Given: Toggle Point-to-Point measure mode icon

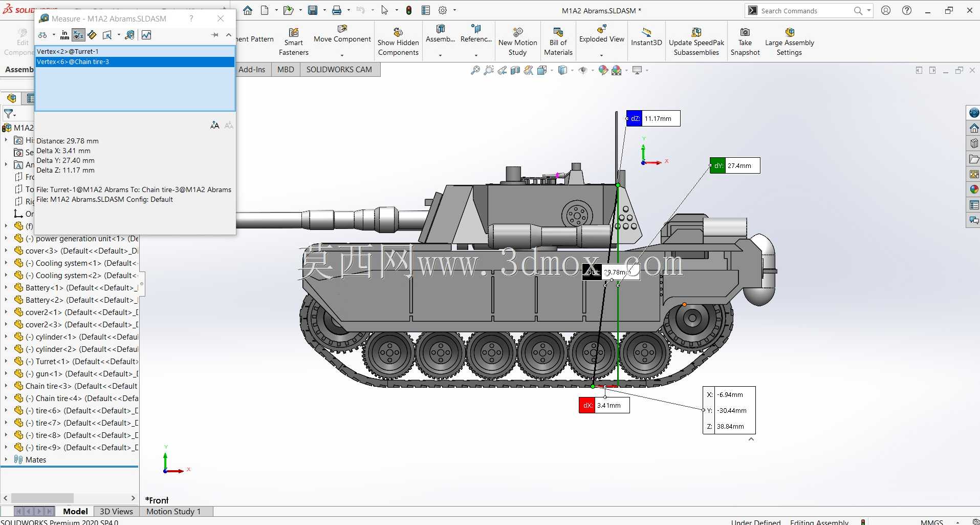Looking at the screenshot, I should click(92, 35).
